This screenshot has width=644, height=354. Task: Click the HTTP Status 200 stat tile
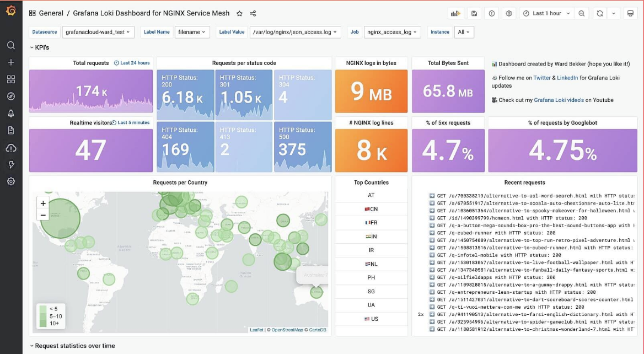[186, 95]
